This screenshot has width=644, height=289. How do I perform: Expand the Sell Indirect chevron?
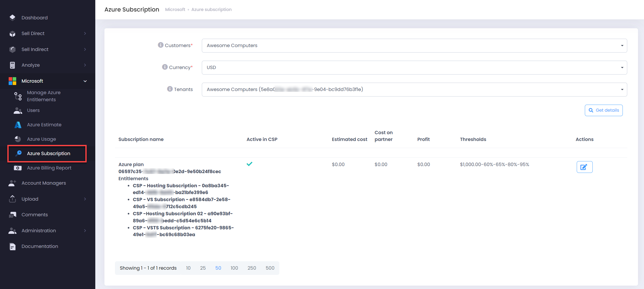coord(85,49)
